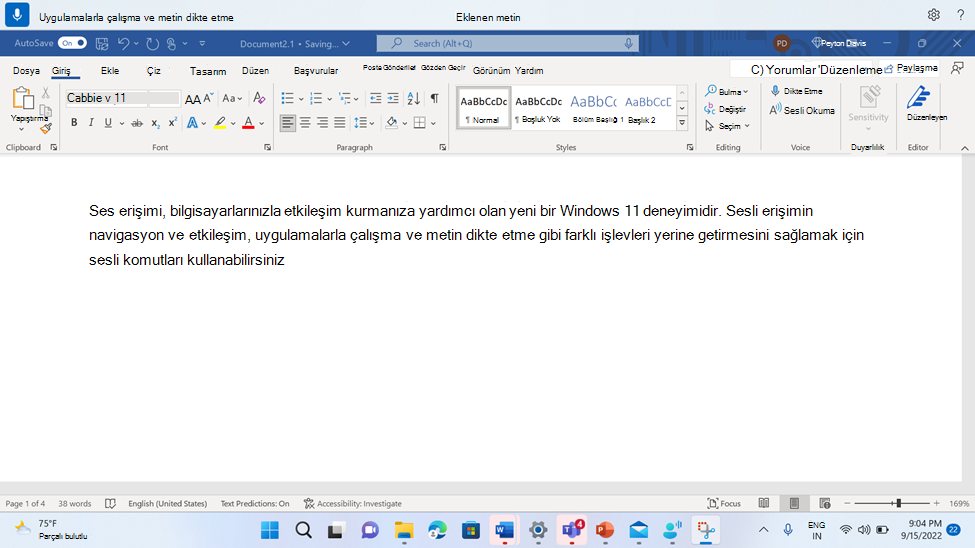Apply red font color
This screenshot has width=975, height=548.
click(x=248, y=123)
